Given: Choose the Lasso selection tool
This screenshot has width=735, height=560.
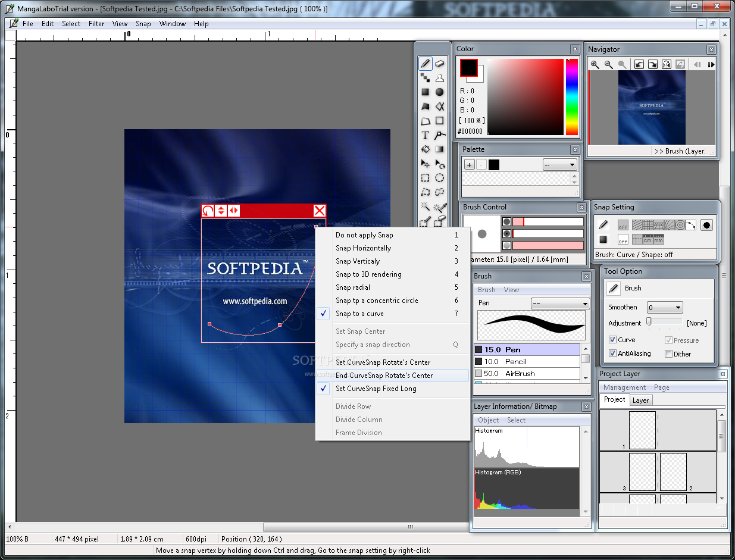Looking at the screenshot, I should click(x=440, y=192).
